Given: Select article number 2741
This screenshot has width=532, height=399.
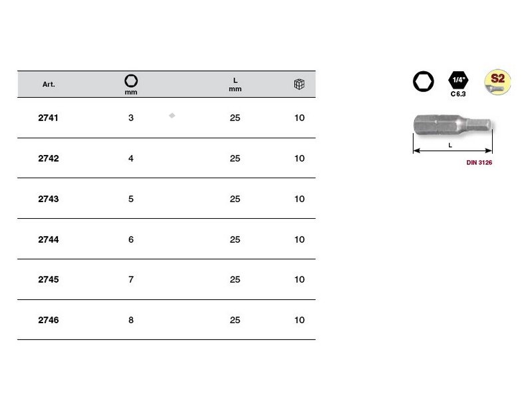Looking at the screenshot, I should [49, 118].
